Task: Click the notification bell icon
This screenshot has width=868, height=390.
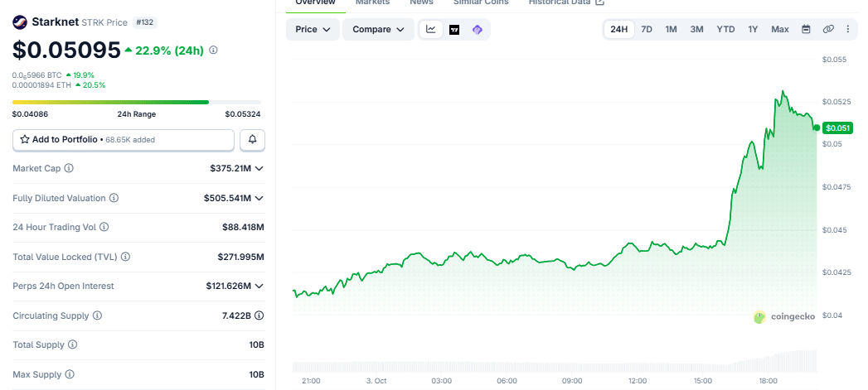Action: (252, 140)
